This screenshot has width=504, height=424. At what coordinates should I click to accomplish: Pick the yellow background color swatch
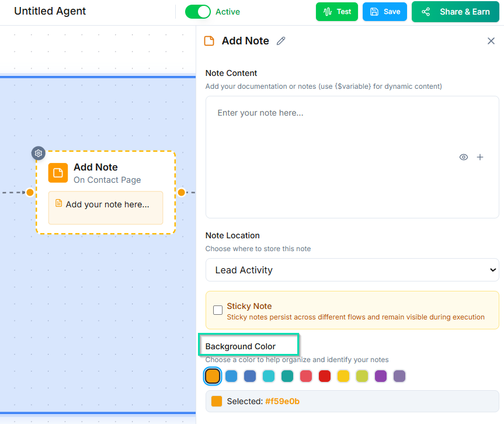pyautogui.click(x=343, y=376)
